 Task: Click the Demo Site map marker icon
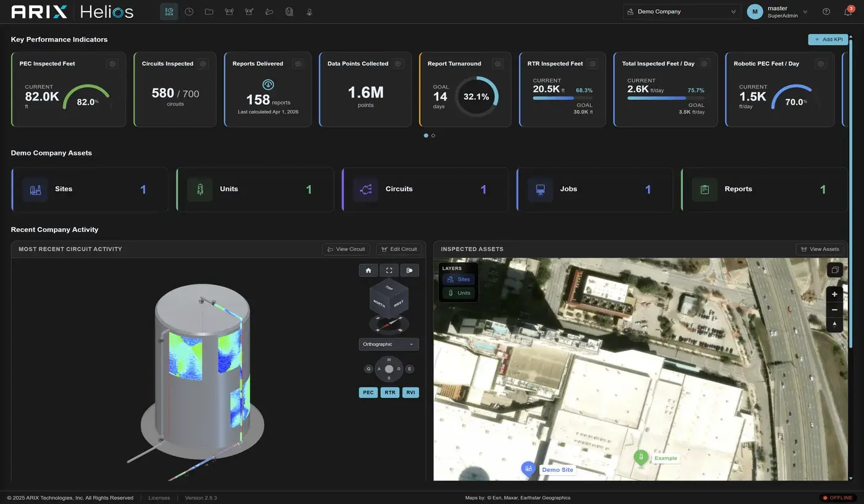tap(528, 469)
